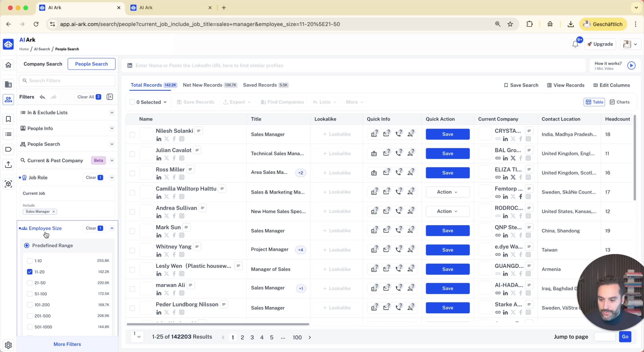Click the undo filter arrow icon
The height and width of the screenshot is (352, 644).
[x=43, y=97]
